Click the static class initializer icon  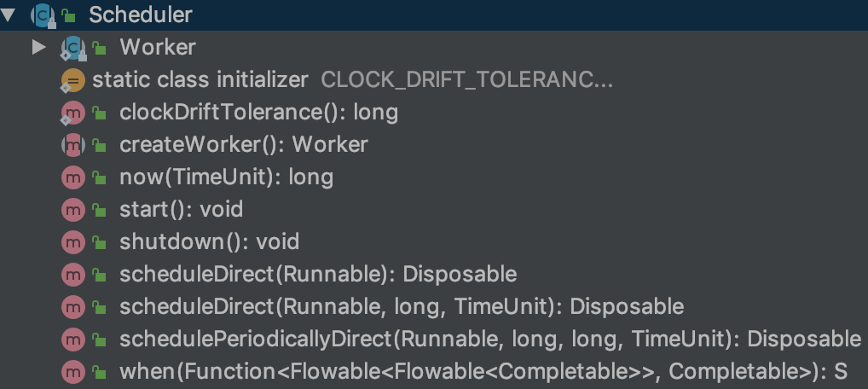72,80
